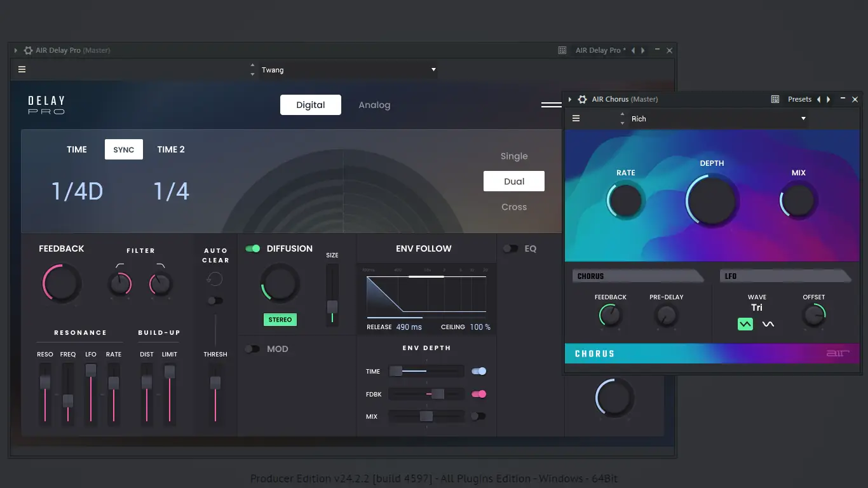The height and width of the screenshot is (488, 868).
Task: Open the AIR Chorus gear settings icon
Action: coord(582,99)
